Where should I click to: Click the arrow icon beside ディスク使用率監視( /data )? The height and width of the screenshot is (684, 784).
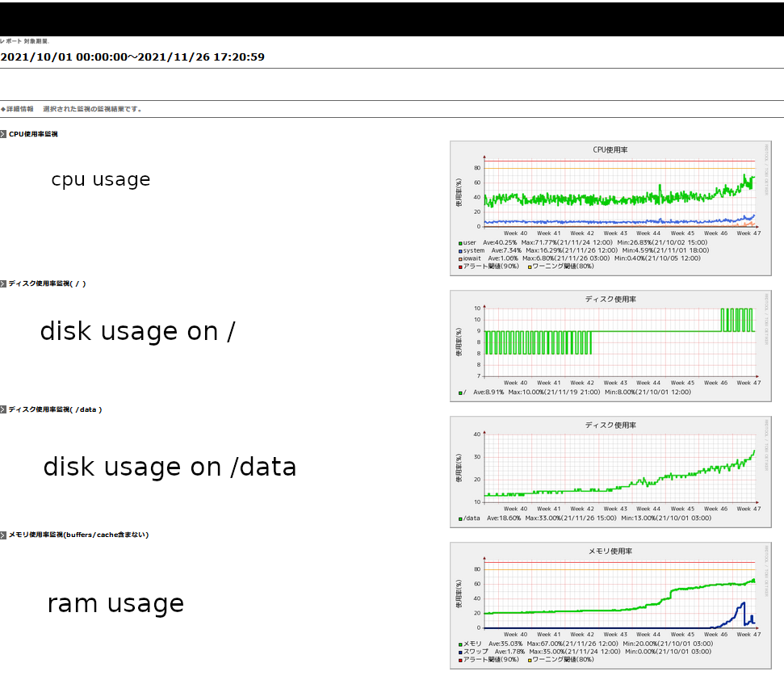coord(3,409)
